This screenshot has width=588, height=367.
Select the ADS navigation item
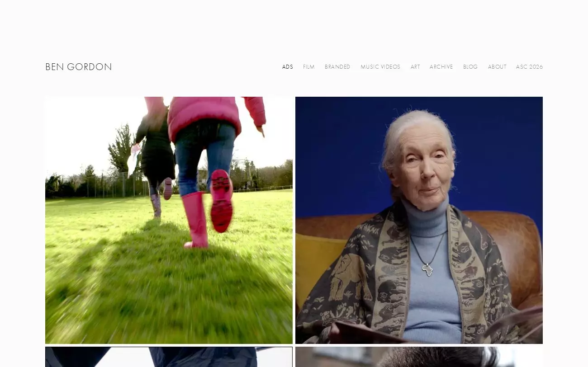click(x=288, y=67)
